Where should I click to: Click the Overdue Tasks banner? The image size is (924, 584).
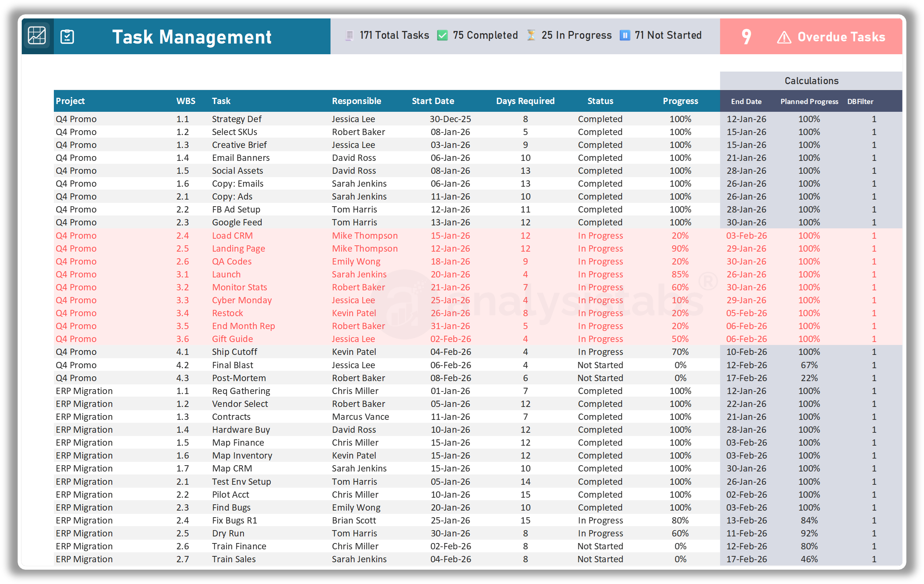[841, 37]
